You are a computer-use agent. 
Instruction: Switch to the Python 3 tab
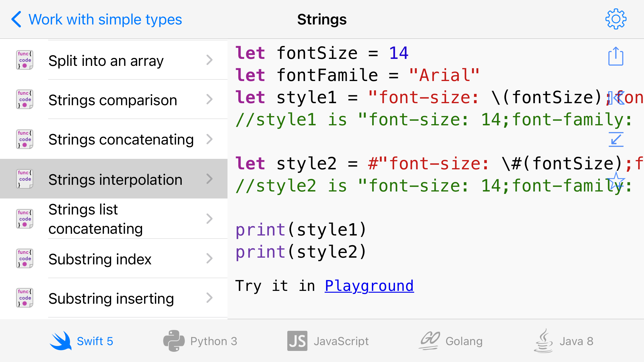200,341
